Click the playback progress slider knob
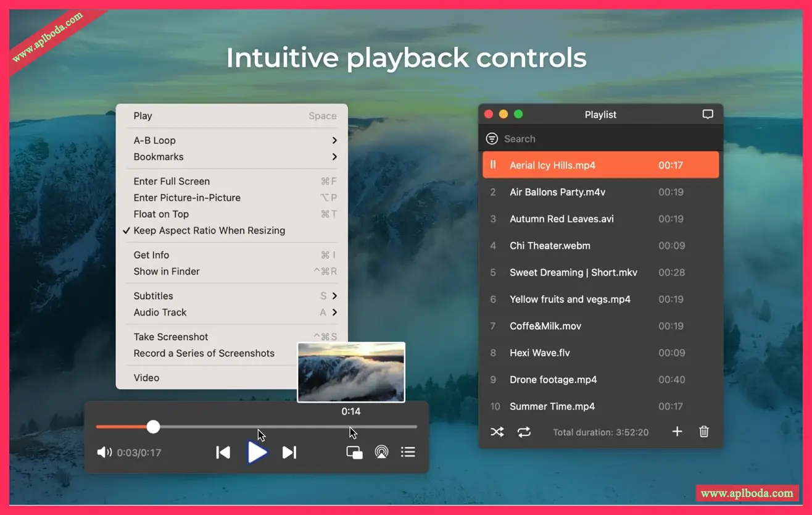Image resolution: width=812 pixels, height=515 pixels. (x=154, y=427)
